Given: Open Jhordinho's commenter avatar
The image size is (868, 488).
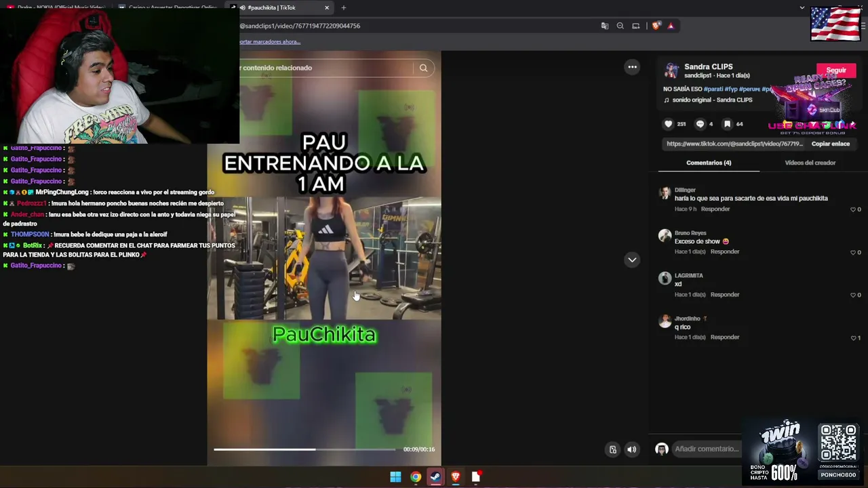Looking at the screenshot, I should [x=665, y=321].
